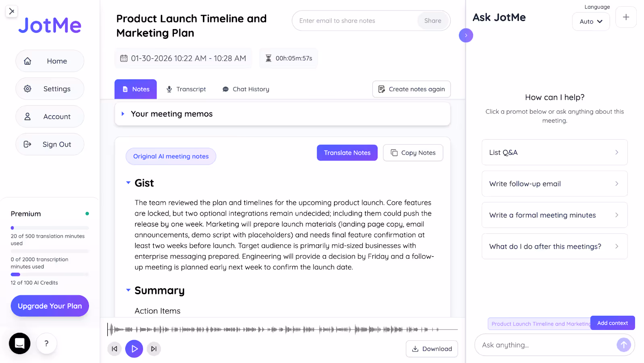
Task: Click the calendar icon beside meeting date
Action: [124, 58]
